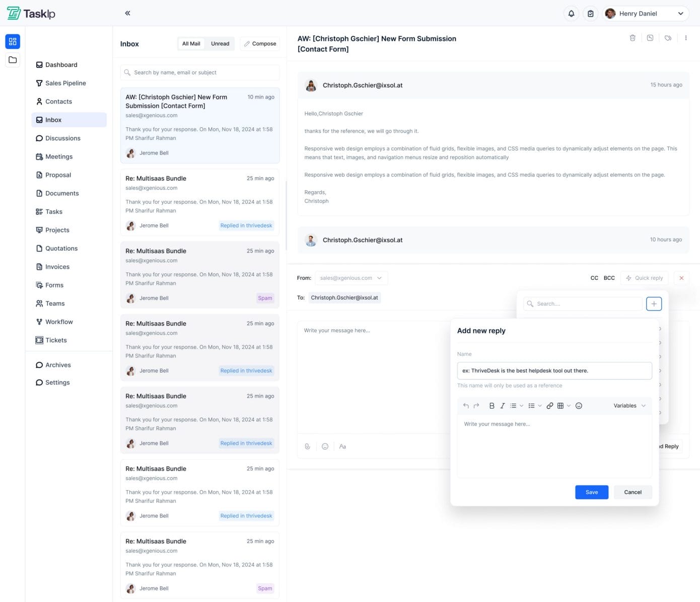Viewport: 700px width, 602px height.
Task: Click the tags icon in email header
Action: 668,38
